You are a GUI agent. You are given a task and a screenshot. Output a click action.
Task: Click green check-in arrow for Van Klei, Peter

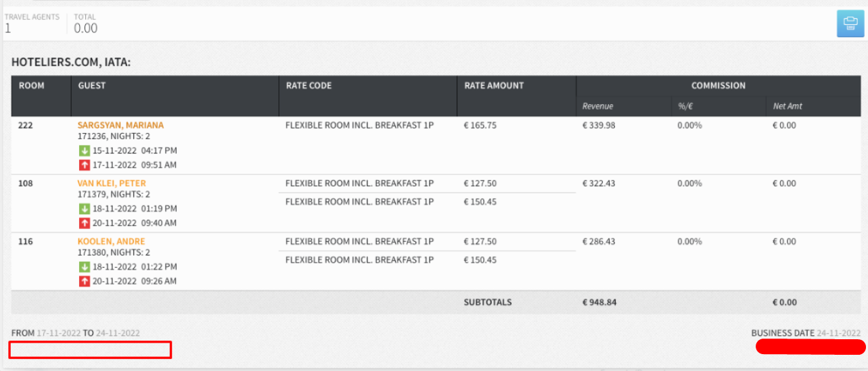point(85,209)
